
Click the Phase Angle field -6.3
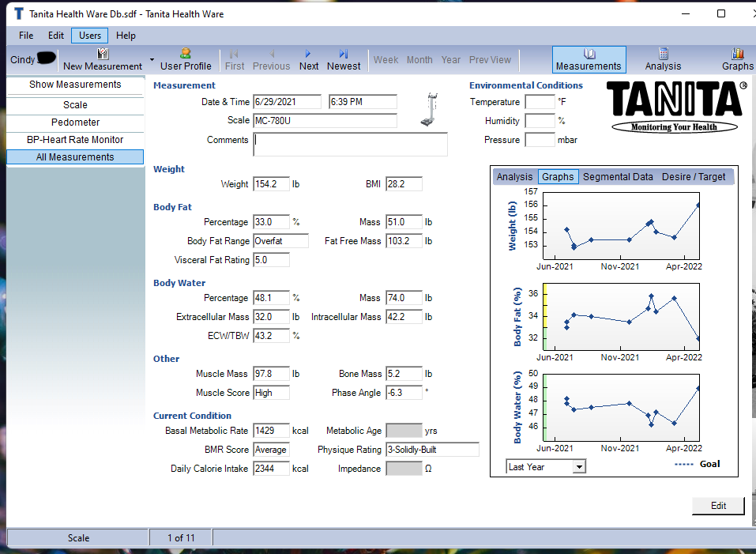404,393
